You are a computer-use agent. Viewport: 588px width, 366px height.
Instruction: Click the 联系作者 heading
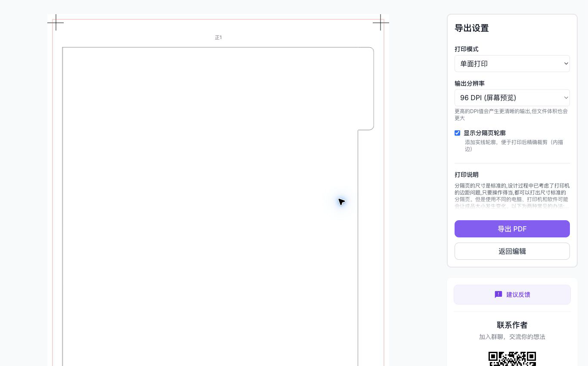coord(512,325)
